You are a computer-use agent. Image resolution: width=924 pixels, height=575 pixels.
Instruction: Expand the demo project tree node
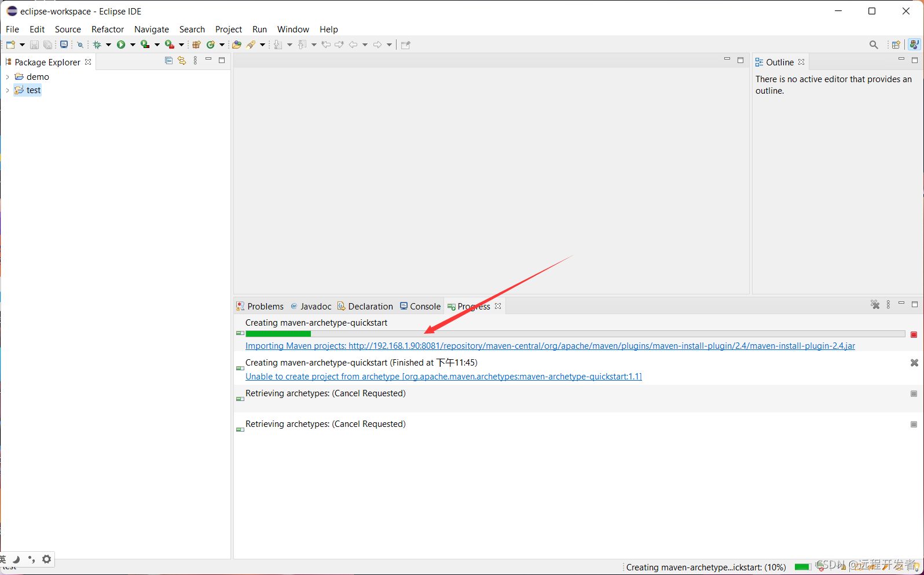coord(8,77)
